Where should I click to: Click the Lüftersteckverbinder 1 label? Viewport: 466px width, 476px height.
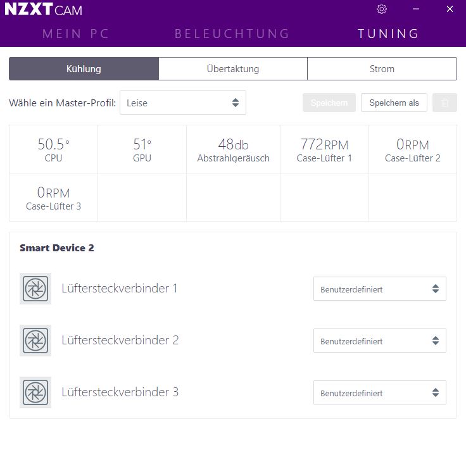coord(120,289)
